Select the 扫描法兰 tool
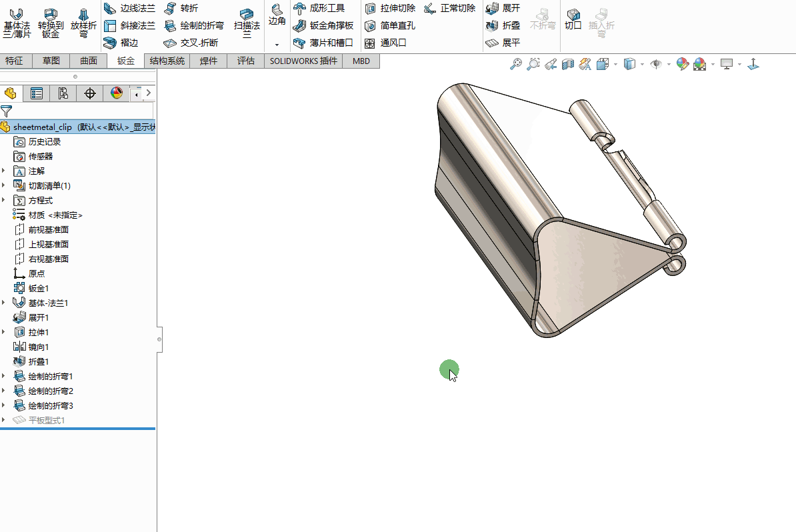796x532 pixels. 247,23
